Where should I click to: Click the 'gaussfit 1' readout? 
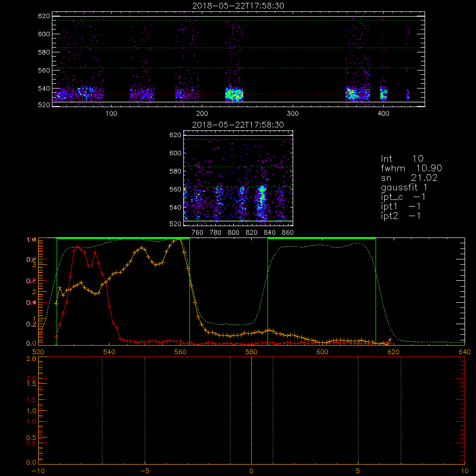(404, 188)
